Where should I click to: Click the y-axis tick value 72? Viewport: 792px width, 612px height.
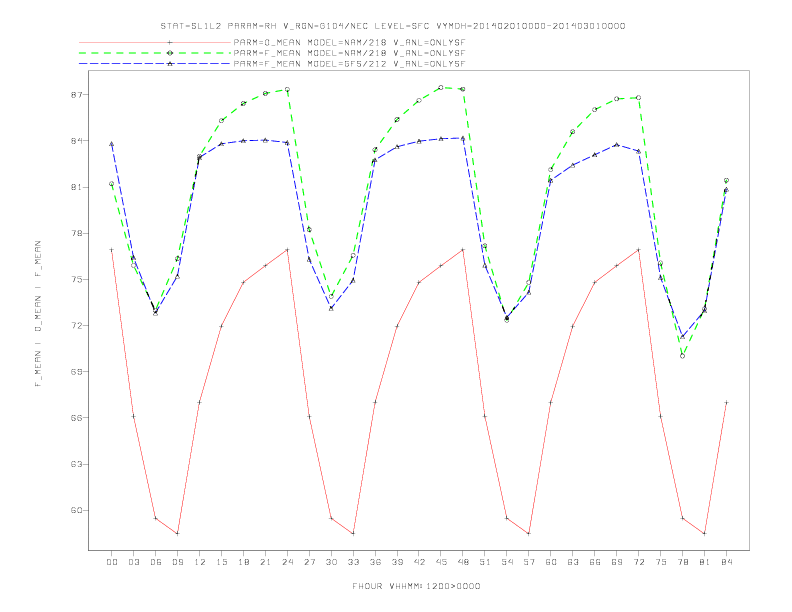pyautogui.click(x=76, y=326)
